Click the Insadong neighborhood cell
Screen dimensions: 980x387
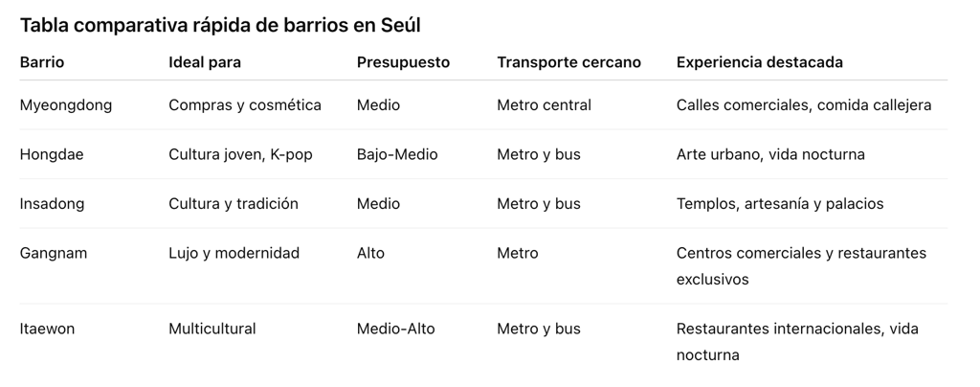click(x=52, y=204)
